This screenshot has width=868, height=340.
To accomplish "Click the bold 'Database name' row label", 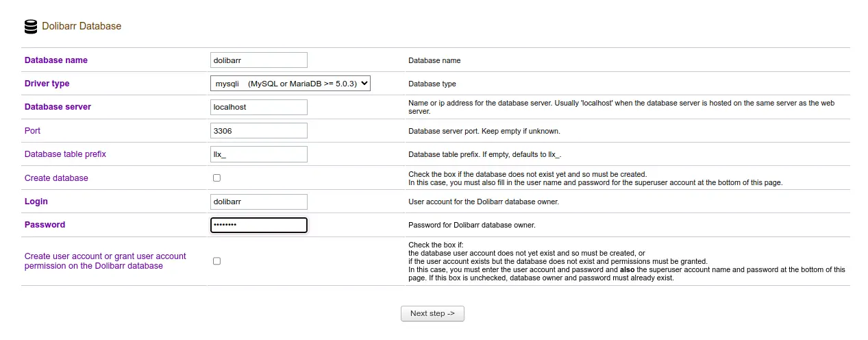I will (56, 60).
